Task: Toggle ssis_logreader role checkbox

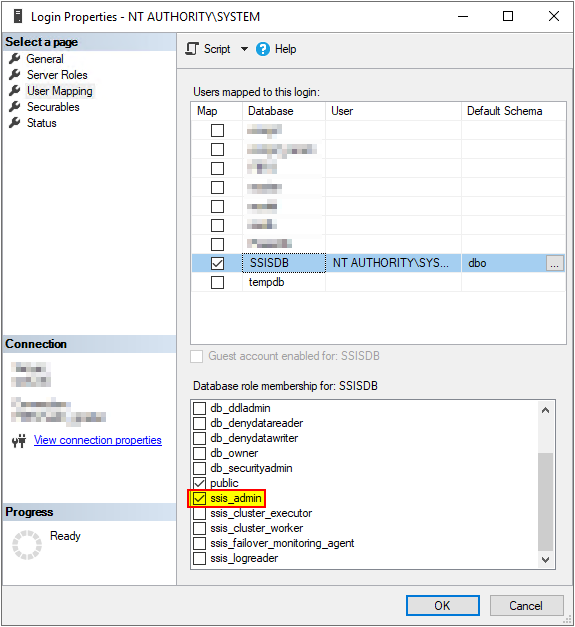Action: 200,559
